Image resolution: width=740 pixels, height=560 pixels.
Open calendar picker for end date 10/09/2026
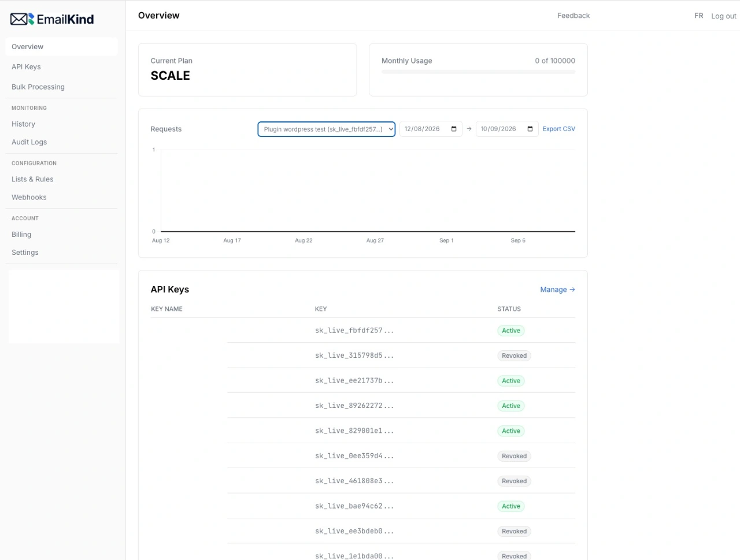530,129
